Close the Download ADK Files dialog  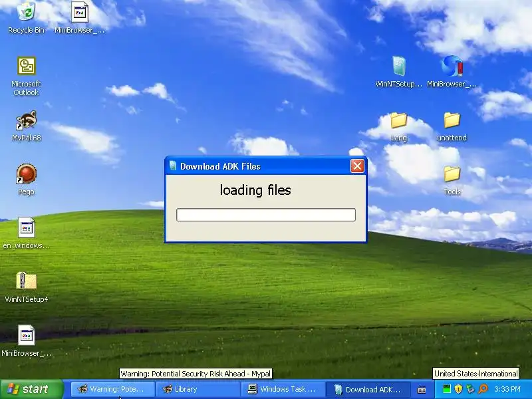coord(357,166)
